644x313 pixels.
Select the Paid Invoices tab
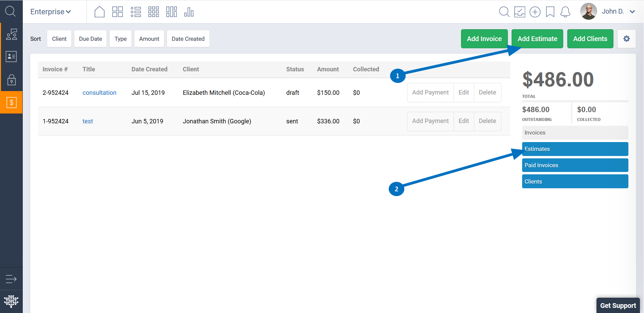(575, 165)
